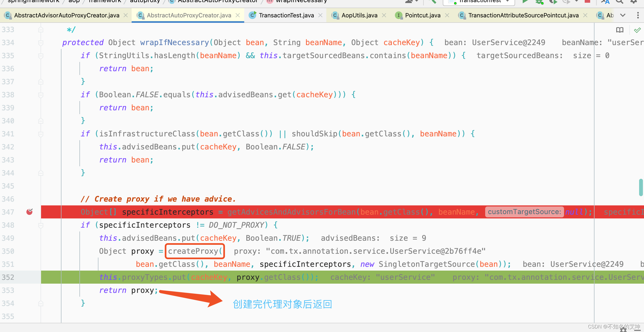Collapse the fold marker at line 335

(x=41, y=56)
